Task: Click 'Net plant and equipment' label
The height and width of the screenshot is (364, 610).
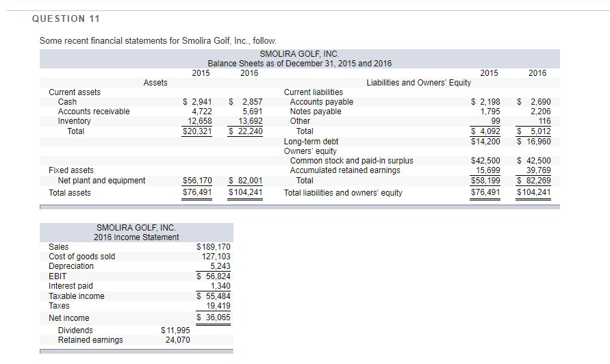Action: coord(101,181)
